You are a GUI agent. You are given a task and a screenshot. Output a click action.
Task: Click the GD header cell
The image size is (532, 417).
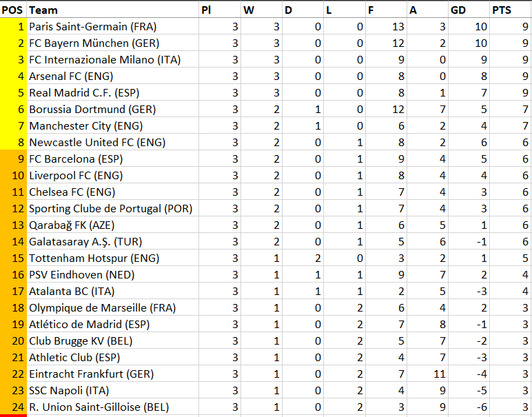pyautogui.click(x=469, y=10)
